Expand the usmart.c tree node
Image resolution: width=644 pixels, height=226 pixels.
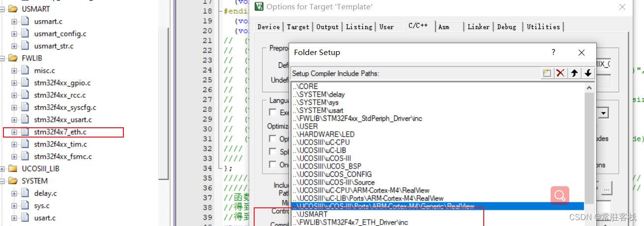pos(14,22)
